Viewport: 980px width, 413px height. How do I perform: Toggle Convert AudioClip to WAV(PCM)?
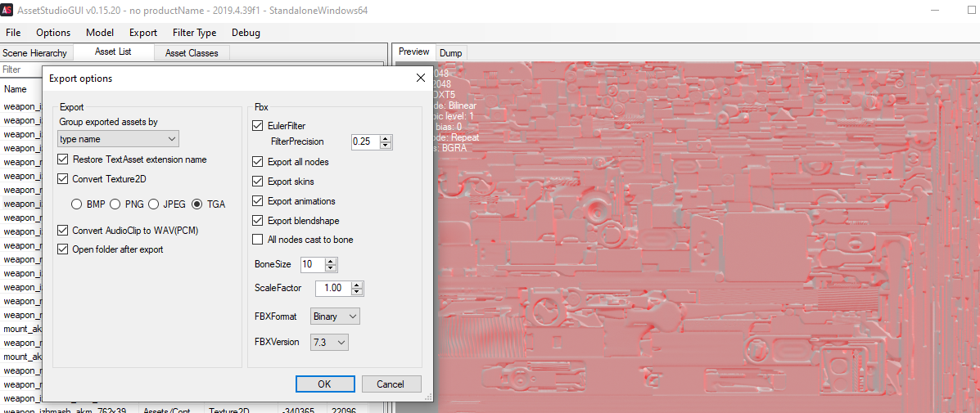pyautogui.click(x=62, y=230)
